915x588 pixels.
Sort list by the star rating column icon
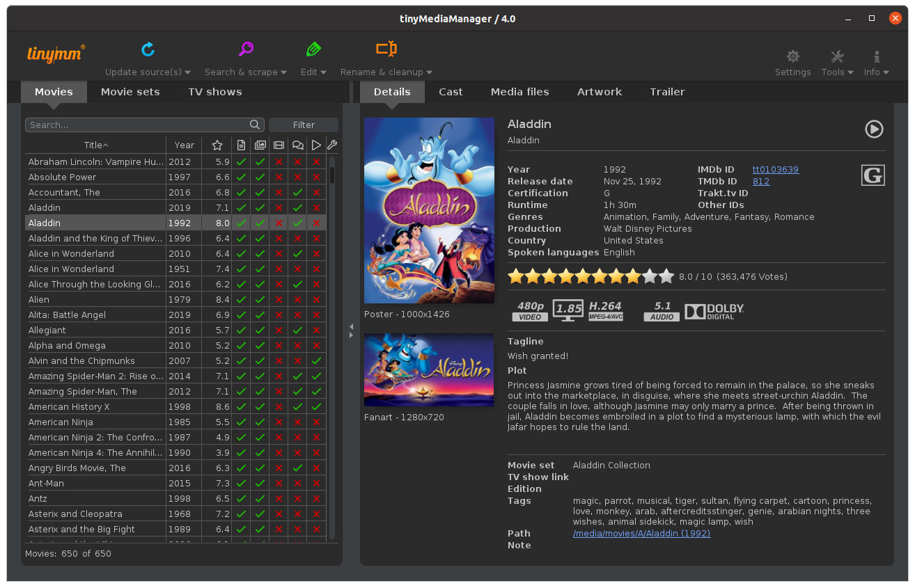click(x=217, y=145)
